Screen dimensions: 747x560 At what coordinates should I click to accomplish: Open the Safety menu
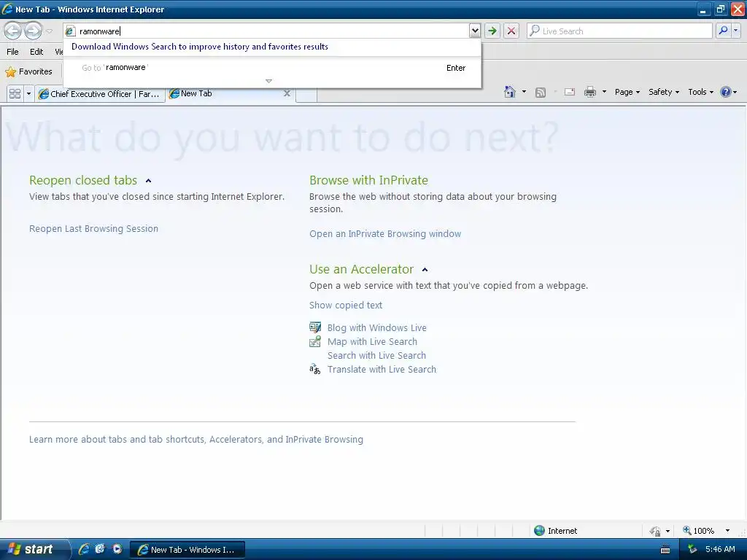point(664,92)
